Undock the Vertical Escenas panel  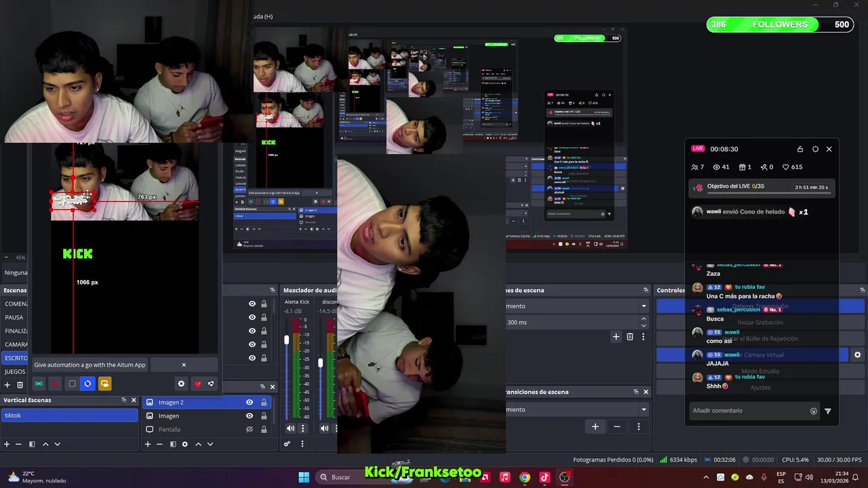click(123, 400)
